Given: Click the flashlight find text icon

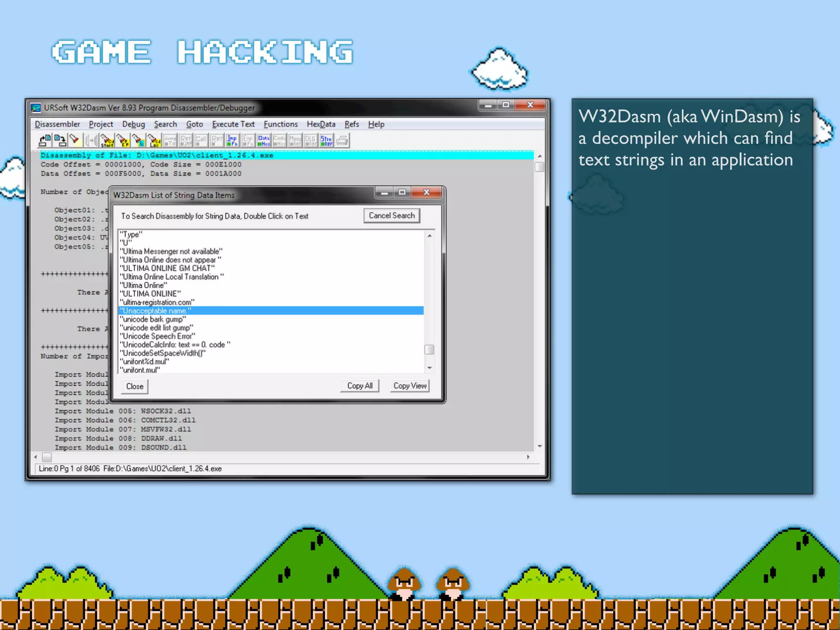Looking at the screenshot, I should [x=75, y=141].
